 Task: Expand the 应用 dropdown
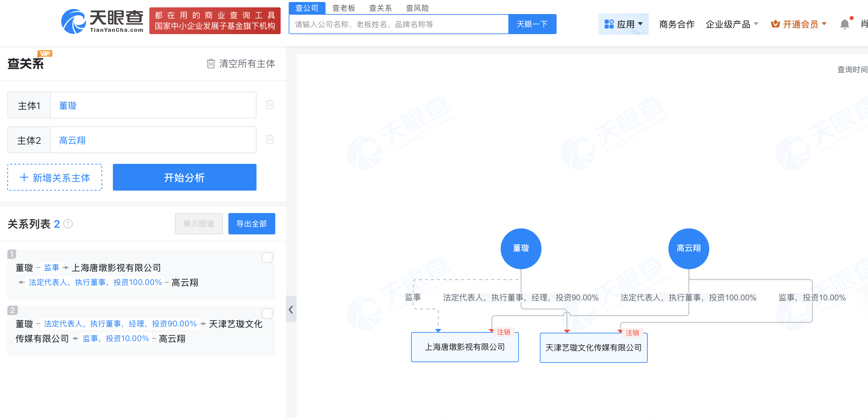point(623,24)
